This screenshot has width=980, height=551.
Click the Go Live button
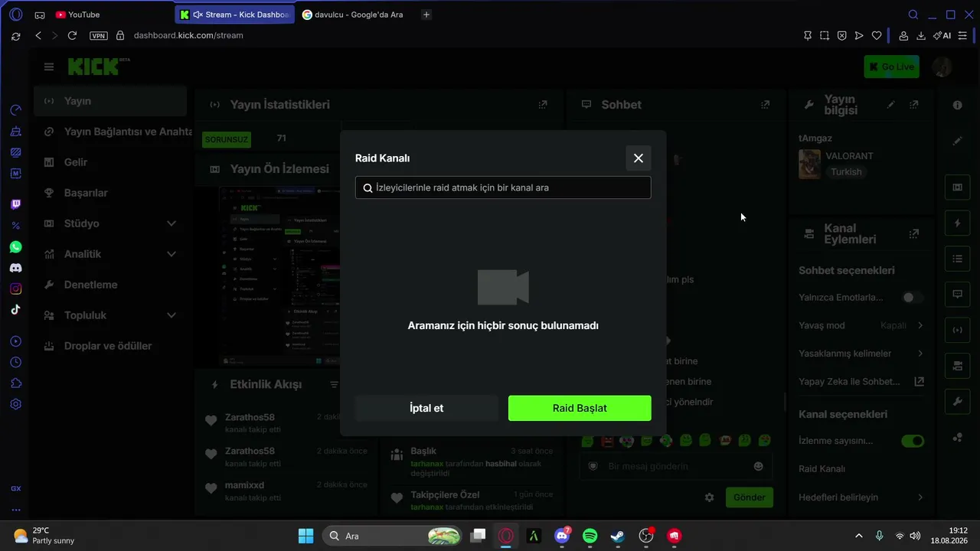point(892,67)
